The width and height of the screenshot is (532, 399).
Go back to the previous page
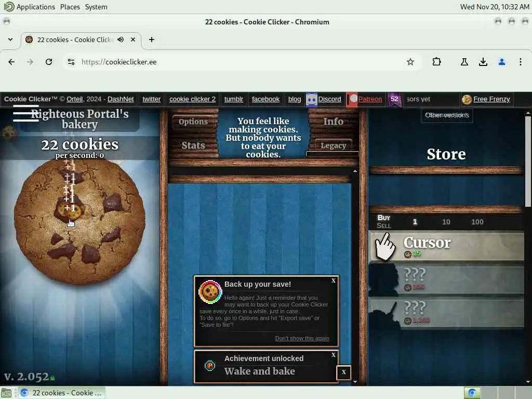tap(11, 62)
